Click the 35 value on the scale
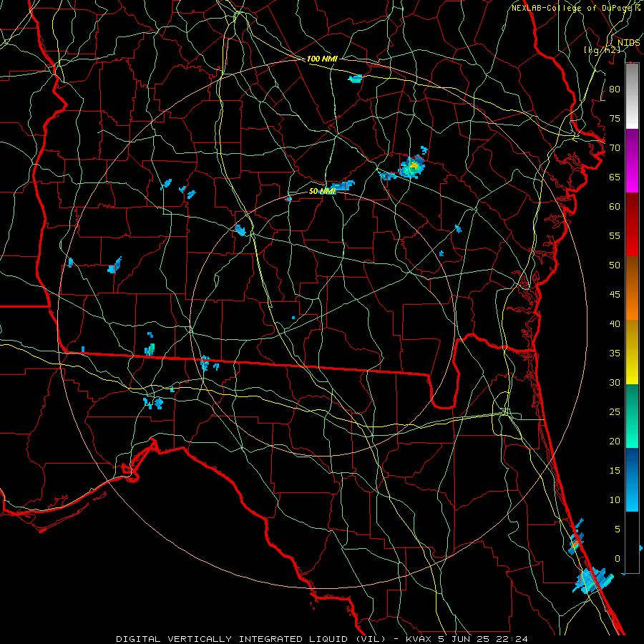 click(615, 353)
